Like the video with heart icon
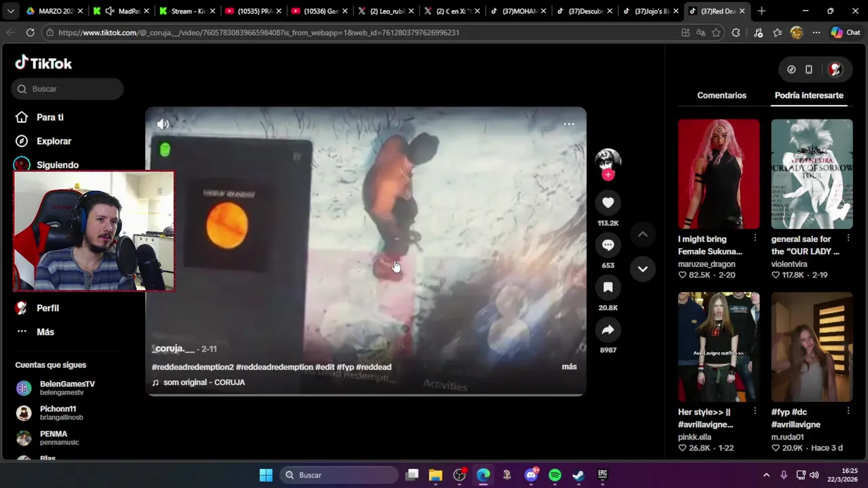Image resolution: width=868 pixels, height=488 pixels. (x=608, y=203)
